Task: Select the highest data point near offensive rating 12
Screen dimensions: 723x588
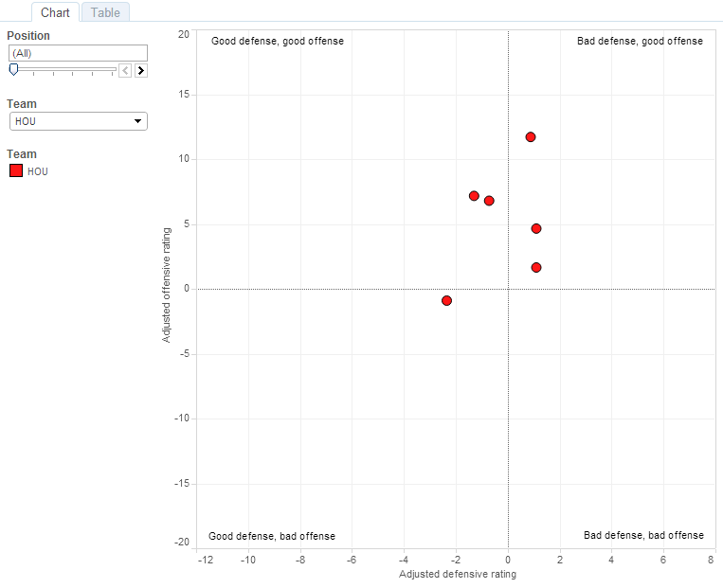Action: [x=531, y=137]
